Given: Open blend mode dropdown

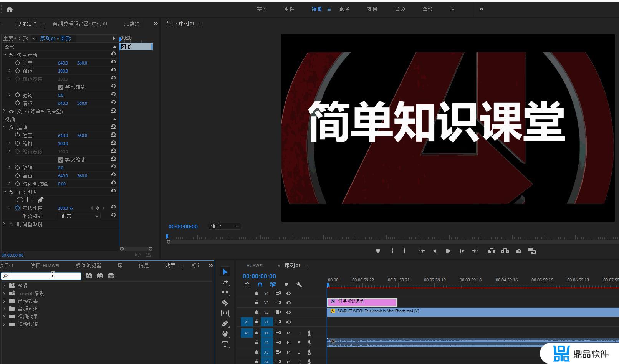Looking at the screenshot, I should click(x=79, y=216).
